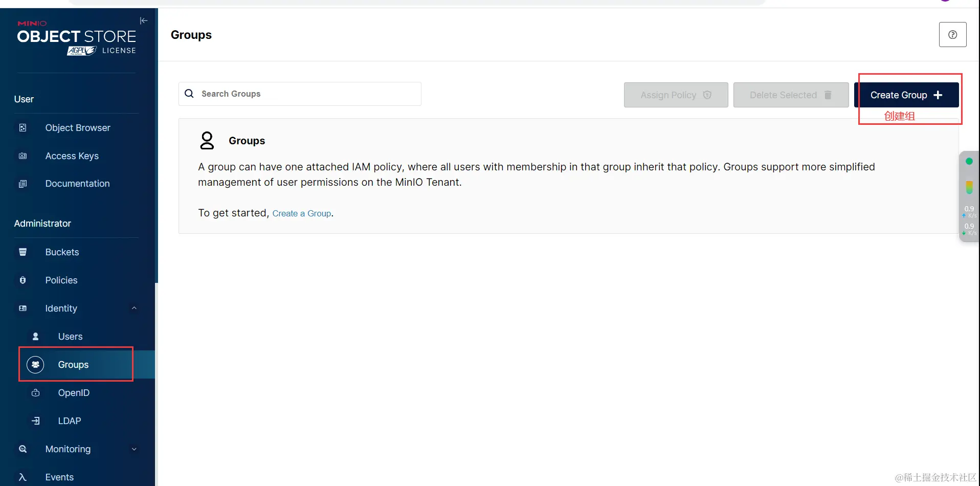Navigate to Buckets
This screenshot has height=486, width=980.
62,252
